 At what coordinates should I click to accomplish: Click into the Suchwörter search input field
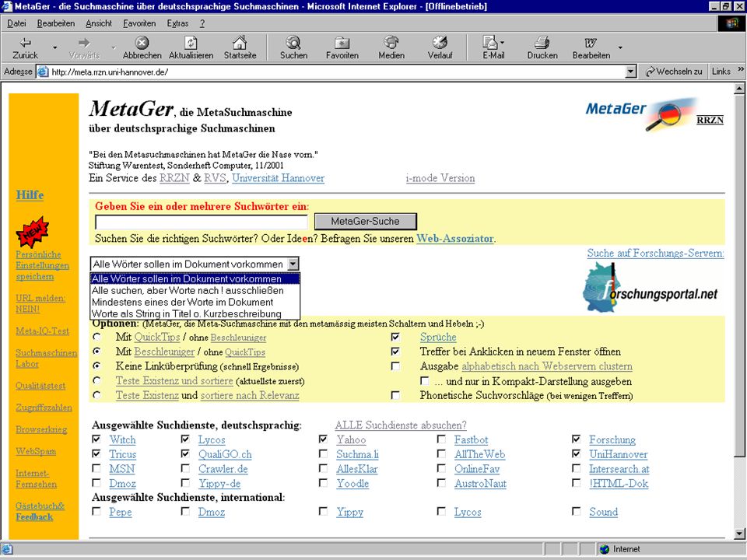[x=202, y=222]
